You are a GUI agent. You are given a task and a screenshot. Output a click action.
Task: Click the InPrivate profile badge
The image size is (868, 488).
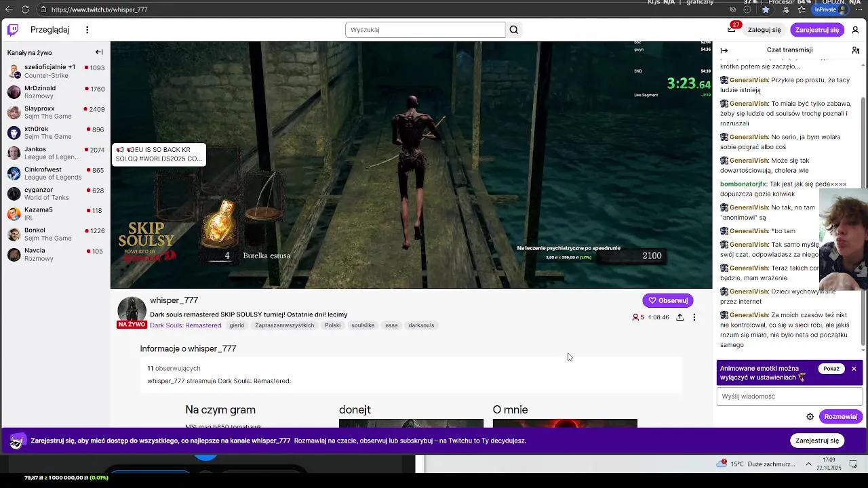pyautogui.click(x=831, y=9)
